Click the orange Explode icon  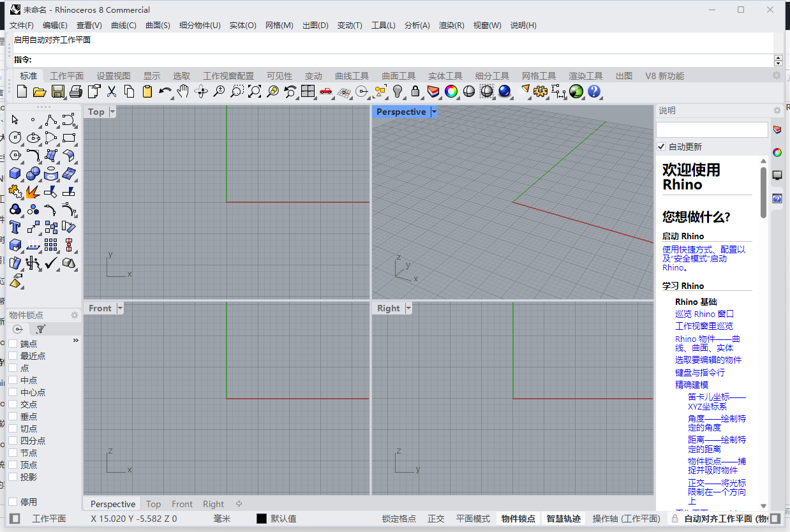click(33, 191)
